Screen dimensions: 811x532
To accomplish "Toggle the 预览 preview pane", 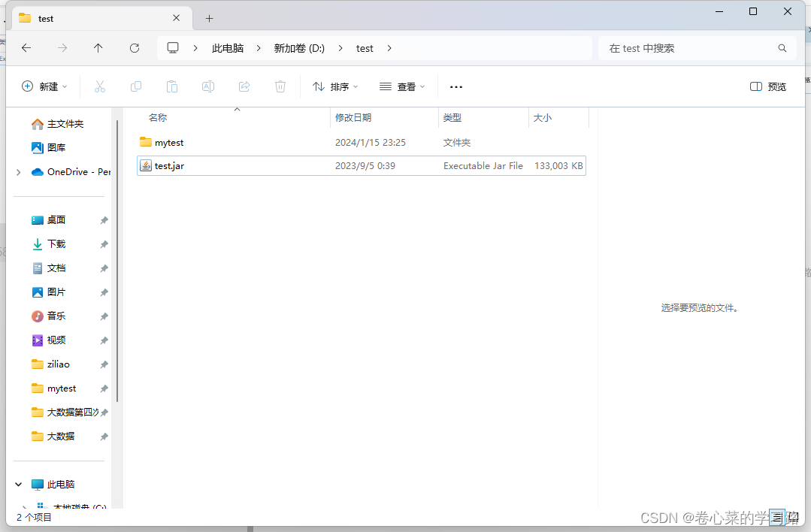I will 768,86.
